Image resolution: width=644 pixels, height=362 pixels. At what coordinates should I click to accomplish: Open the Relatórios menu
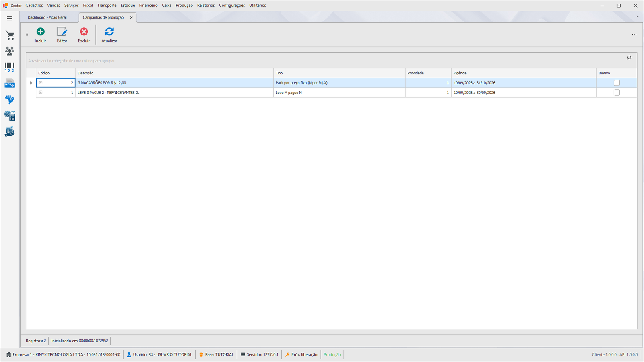pyautogui.click(x=206, y=5)
